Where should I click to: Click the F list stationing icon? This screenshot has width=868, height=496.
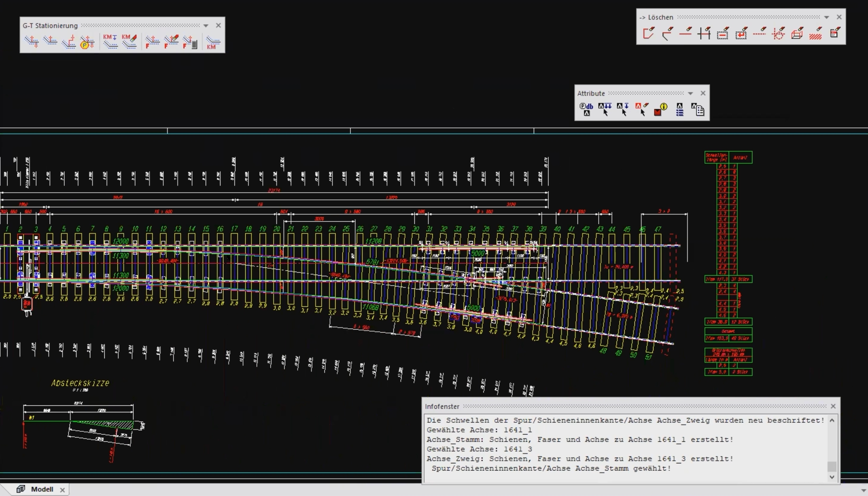tap(190, 42)
